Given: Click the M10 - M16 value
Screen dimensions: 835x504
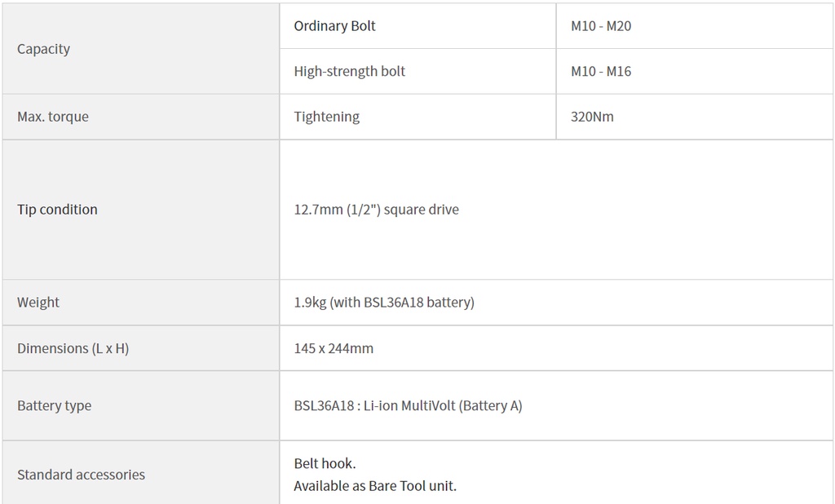Looking at the screenshot, I should pos(601,72).
